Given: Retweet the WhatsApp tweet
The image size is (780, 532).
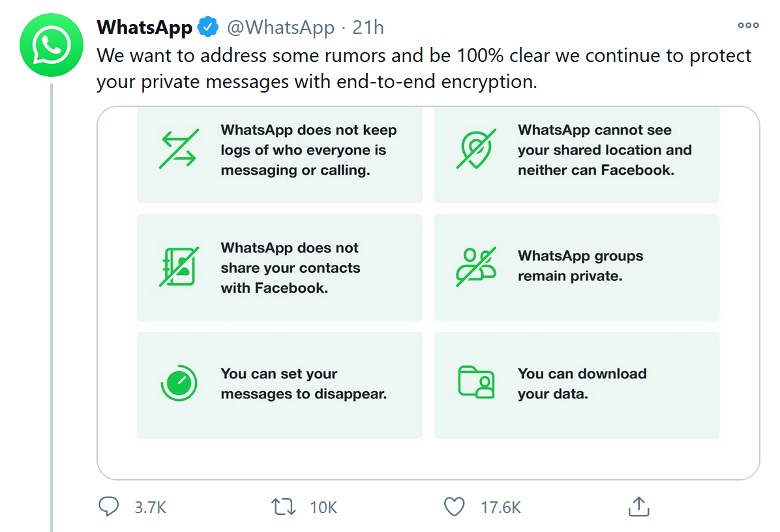Looking at the screenshot, I should (x=284, y=507).
